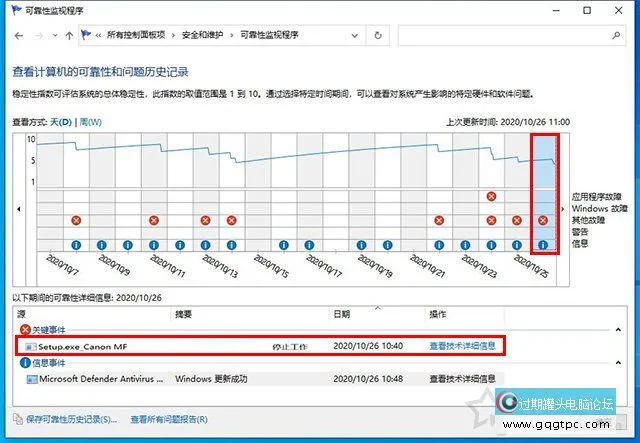640x443 pixels.
Task: Click the blue info icon for 2020/10/17
Action: coord(309,245)
